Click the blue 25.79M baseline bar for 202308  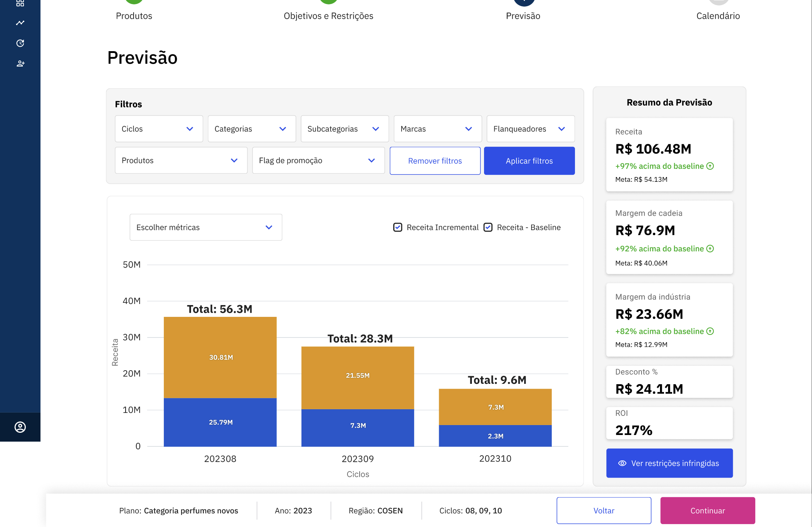coord(220,422)
